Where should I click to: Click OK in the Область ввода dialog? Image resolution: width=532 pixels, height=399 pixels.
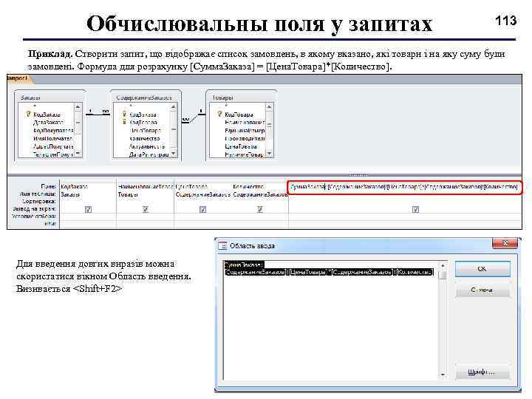[482, 269]
